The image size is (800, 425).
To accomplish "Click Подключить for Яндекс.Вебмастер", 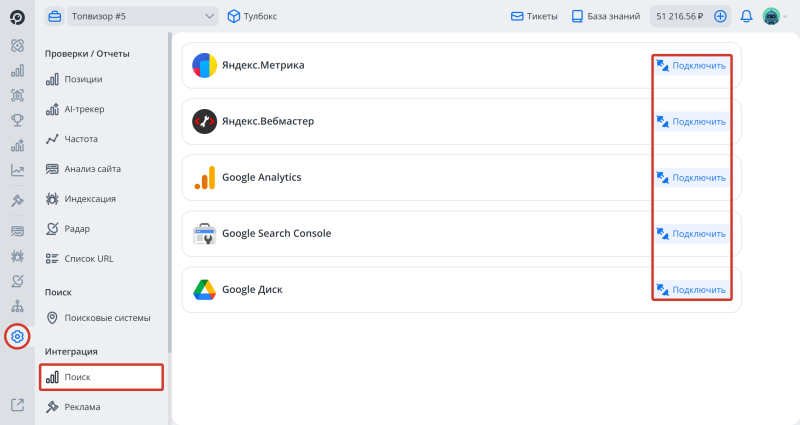I will coord(691,122).
